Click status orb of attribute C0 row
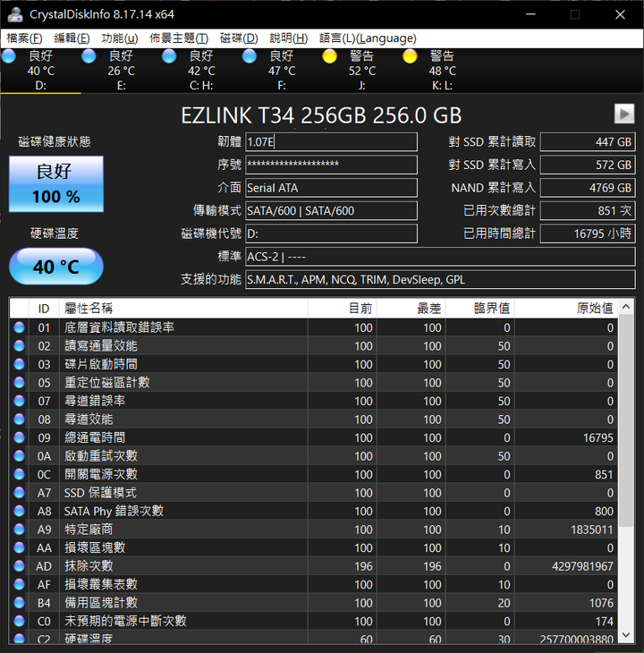The width and height of the screenshot is (644, 653). [19, 621]
